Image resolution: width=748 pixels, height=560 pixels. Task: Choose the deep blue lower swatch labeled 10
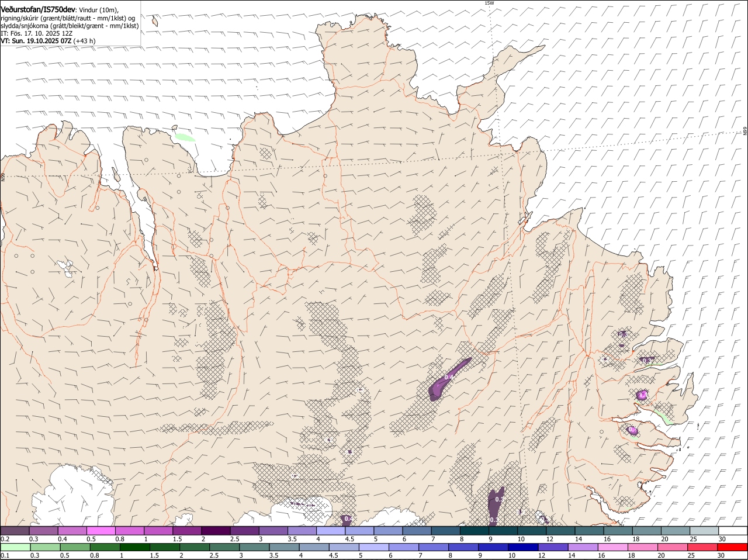tap(522, 547)
